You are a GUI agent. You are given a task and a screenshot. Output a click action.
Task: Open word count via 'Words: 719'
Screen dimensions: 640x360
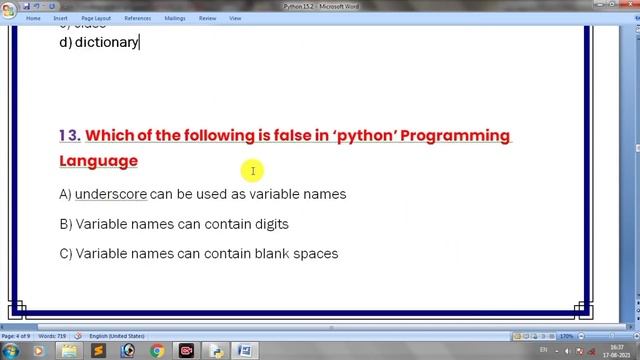[x=52, y=336]
